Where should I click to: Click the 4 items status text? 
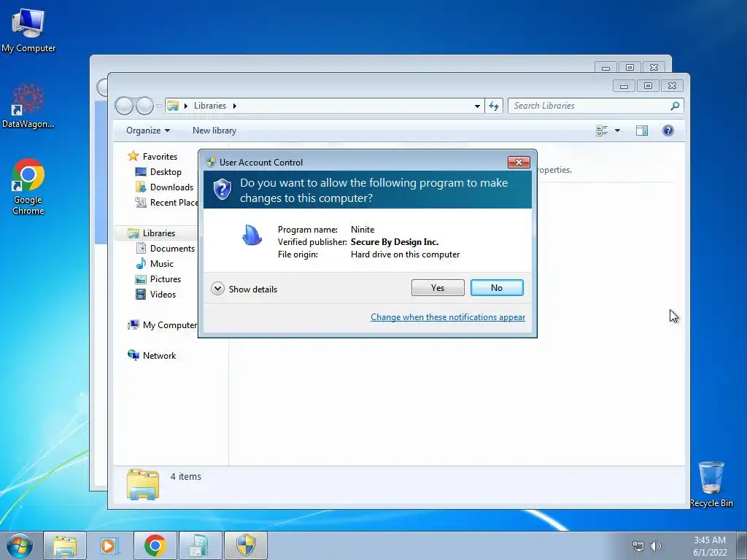tap(186, 477)
